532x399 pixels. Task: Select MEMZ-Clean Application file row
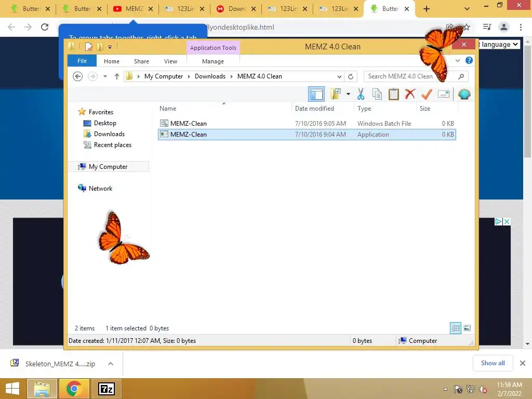307,135
